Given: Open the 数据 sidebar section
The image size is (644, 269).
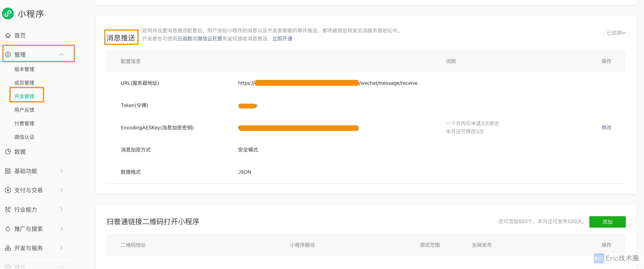Looking at the screenshot, I should [x=20, y=151].
